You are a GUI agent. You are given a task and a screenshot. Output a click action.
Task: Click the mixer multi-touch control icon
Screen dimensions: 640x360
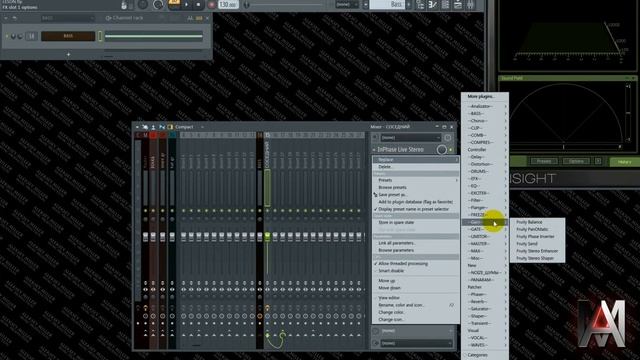145,127
